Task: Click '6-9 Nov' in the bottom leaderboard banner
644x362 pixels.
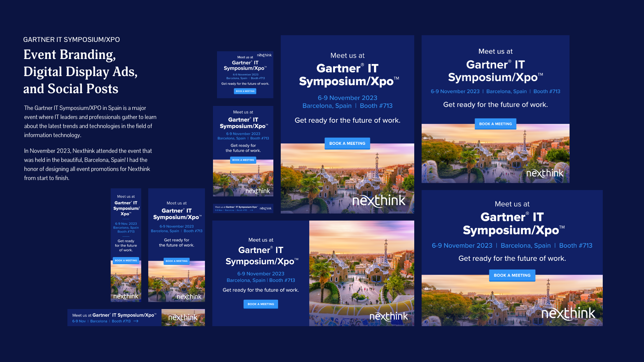Action: (79, 321)
